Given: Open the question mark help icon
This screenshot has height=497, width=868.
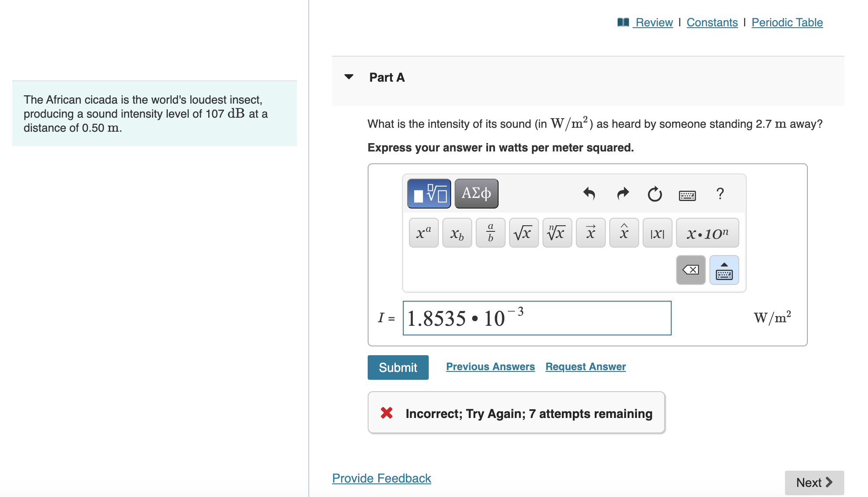Looking at the screenshot, I should pyautogui.click(x=720, y=194).
